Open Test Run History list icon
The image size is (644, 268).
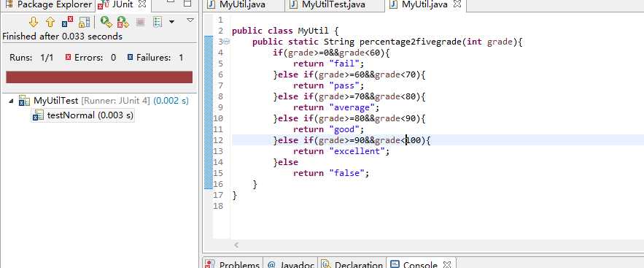coord(158,22)
